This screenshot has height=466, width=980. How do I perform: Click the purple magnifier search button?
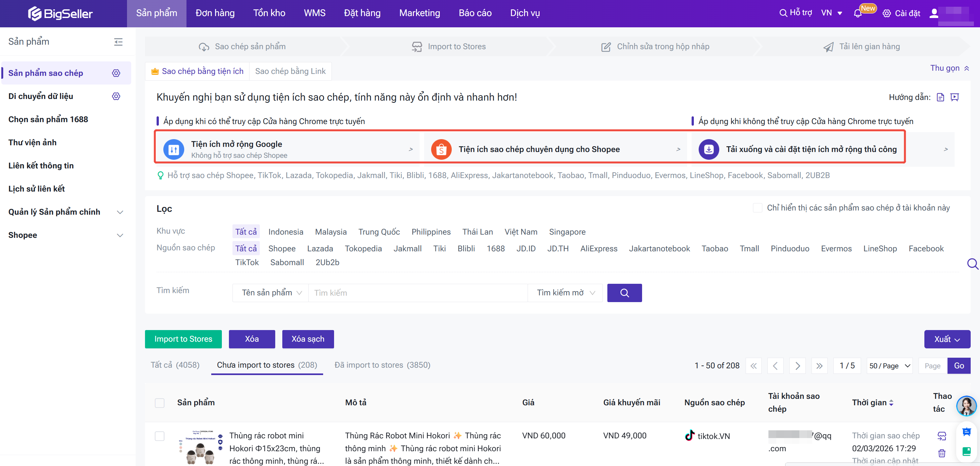[x=624, y=292]
